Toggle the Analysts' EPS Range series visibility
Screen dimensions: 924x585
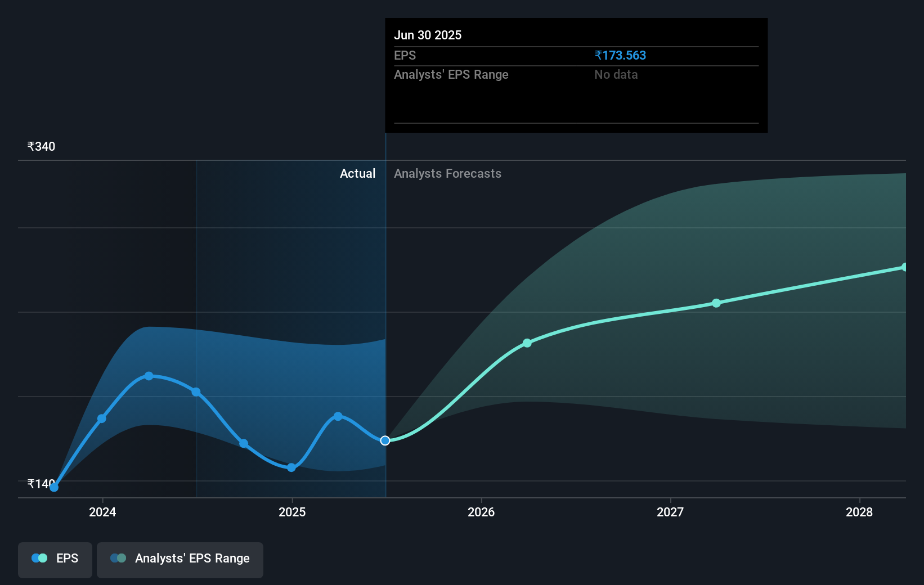coord(180,559)
